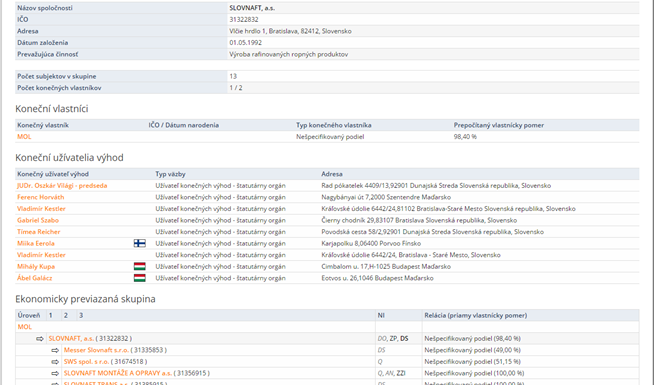
Task: Click the Prepočítaný vlastnícky pomer column header
Action: (499, 125)
